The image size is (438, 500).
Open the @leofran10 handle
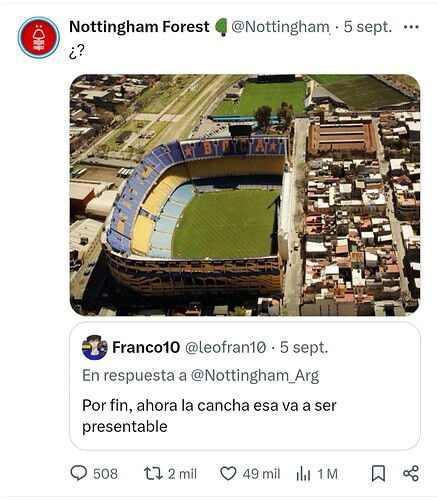click(225, 347)
